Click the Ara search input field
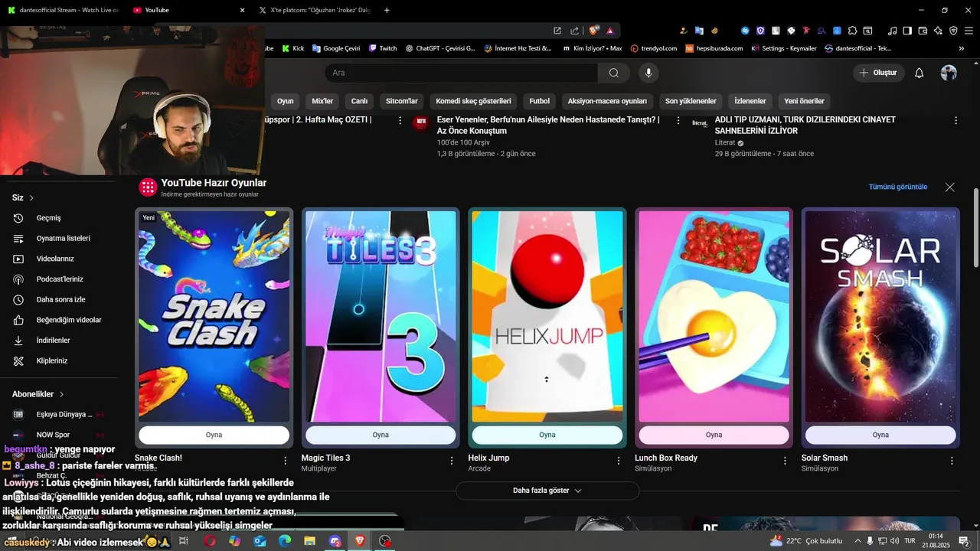The height and width of the screenshot is (551, 980). (462, 73)
